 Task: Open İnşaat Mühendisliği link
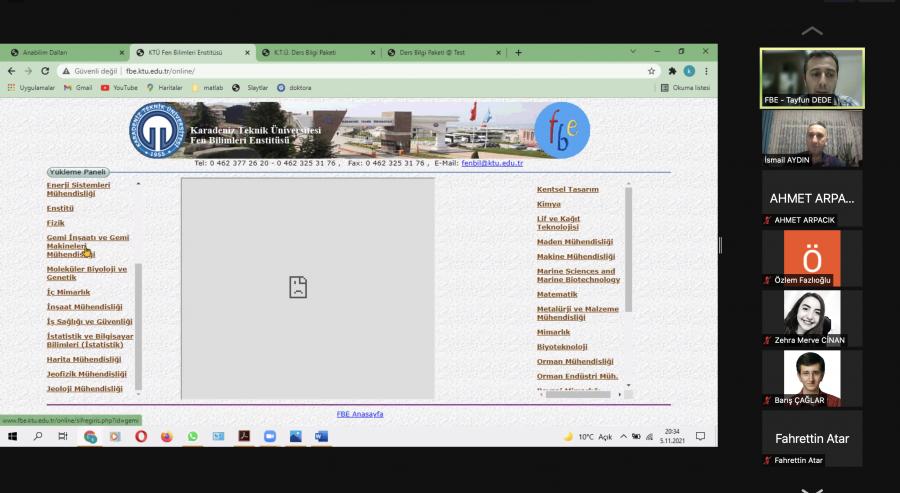tap(84, 307)
